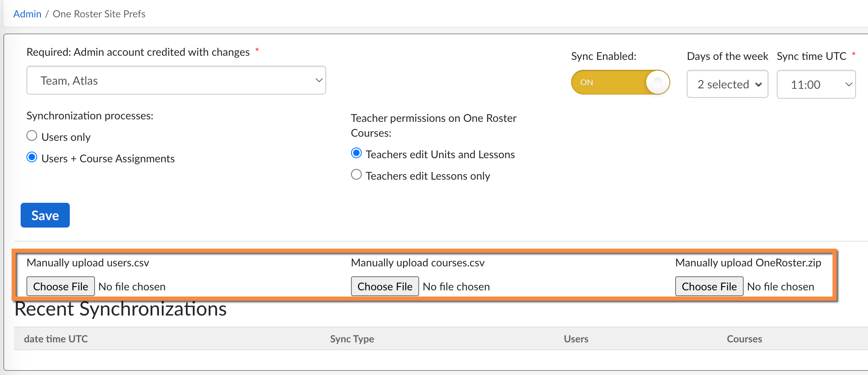Click Choose File for users.csv upload
Screen dimensions: 868x375
60,287
